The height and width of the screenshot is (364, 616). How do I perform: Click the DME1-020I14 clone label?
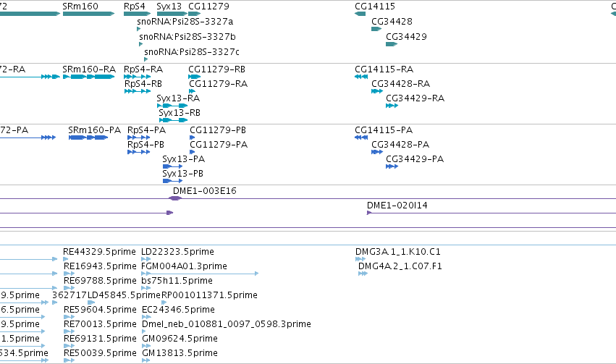point(397,206)
